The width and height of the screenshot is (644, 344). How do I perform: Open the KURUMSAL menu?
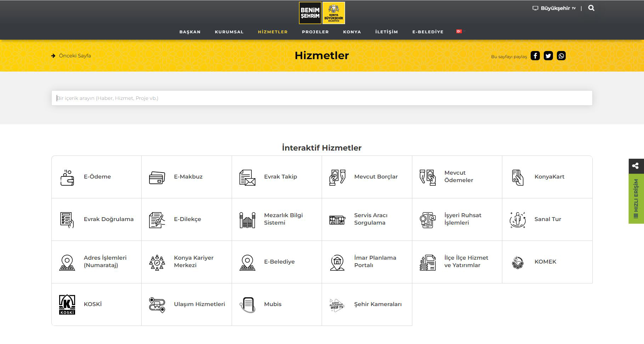(229, 32)
